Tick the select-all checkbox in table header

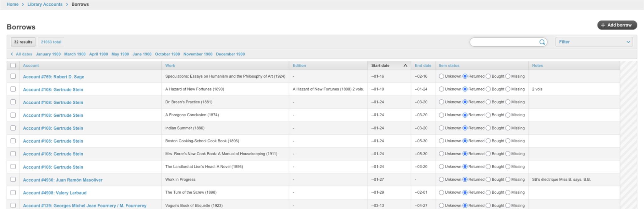[x=13, y=66]
